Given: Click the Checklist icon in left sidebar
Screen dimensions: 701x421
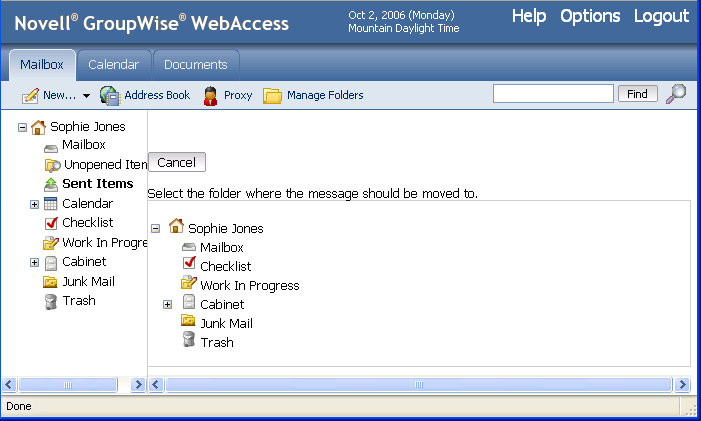Looking at the screenshot, I should (51, 223).
